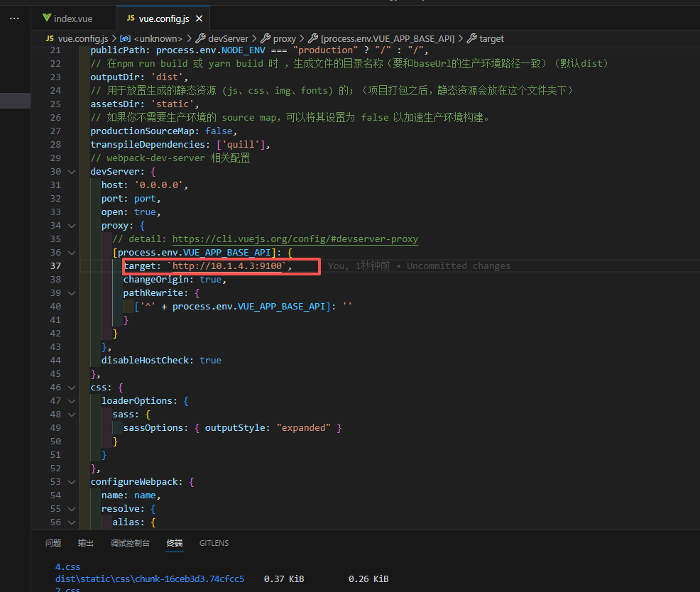Viewport: 700px width, 592px height.
Task: Close the vue.config.js tab
Action: 199,18
